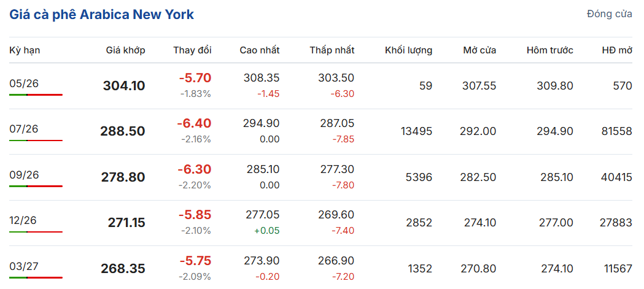
Task: Select the 09/26 contract term
Action: click(x=24, y=175)
